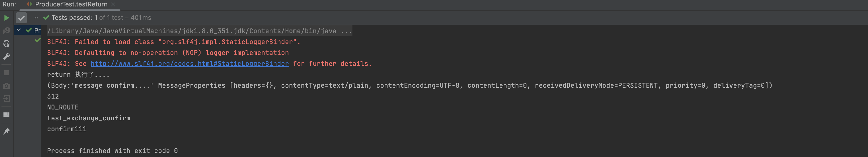Click the camera Dump Threads icon
The image size is (868, 157).
click(6, 86)
